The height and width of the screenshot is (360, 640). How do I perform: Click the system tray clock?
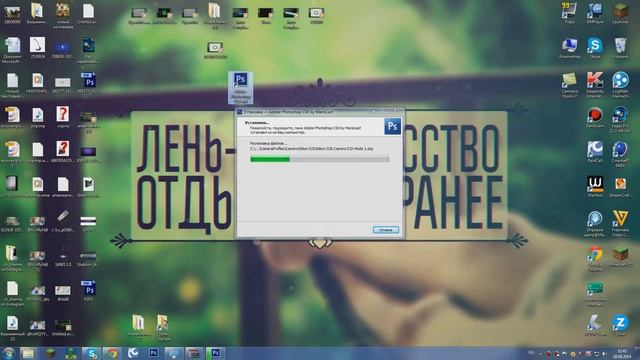622,353
